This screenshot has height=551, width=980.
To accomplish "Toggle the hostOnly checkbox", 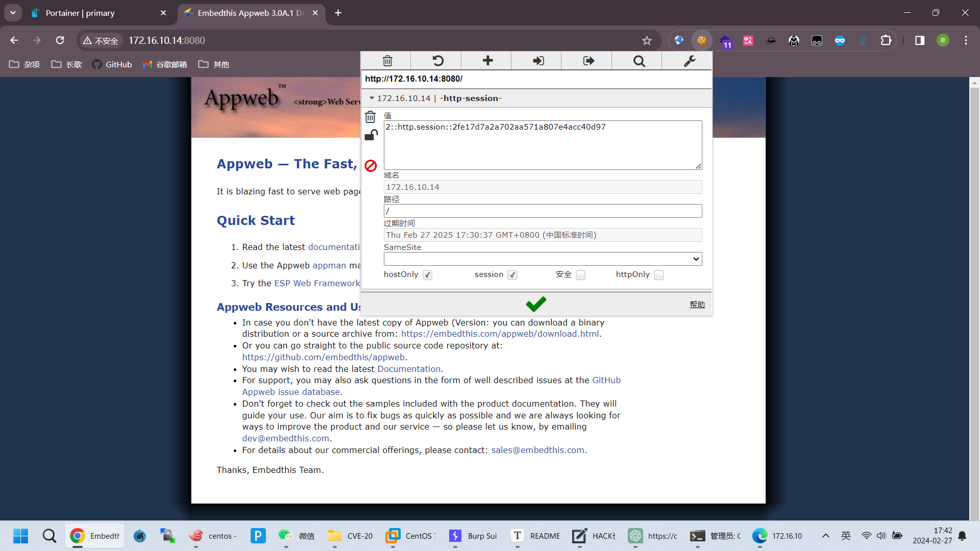I will click(x=427, y=275).
